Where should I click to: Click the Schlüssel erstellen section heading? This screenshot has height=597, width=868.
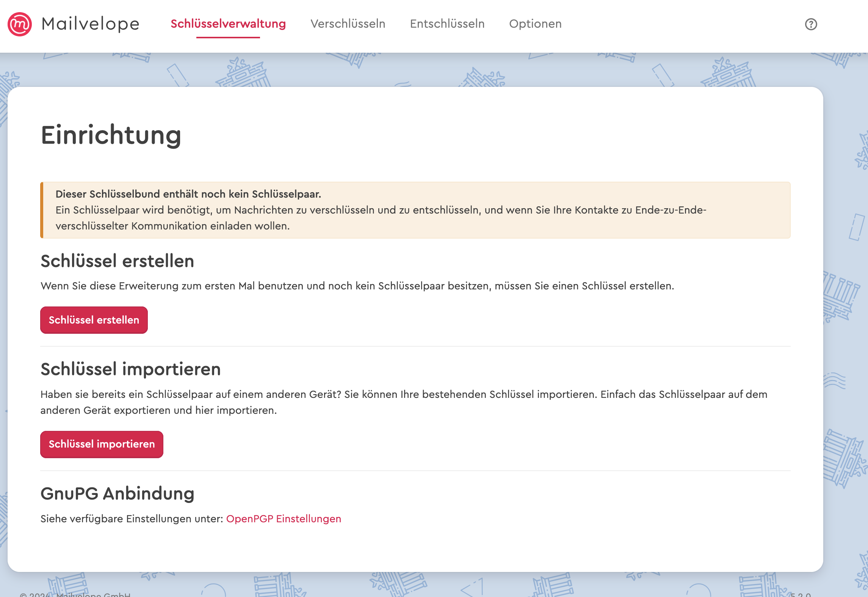pos(117,261)
